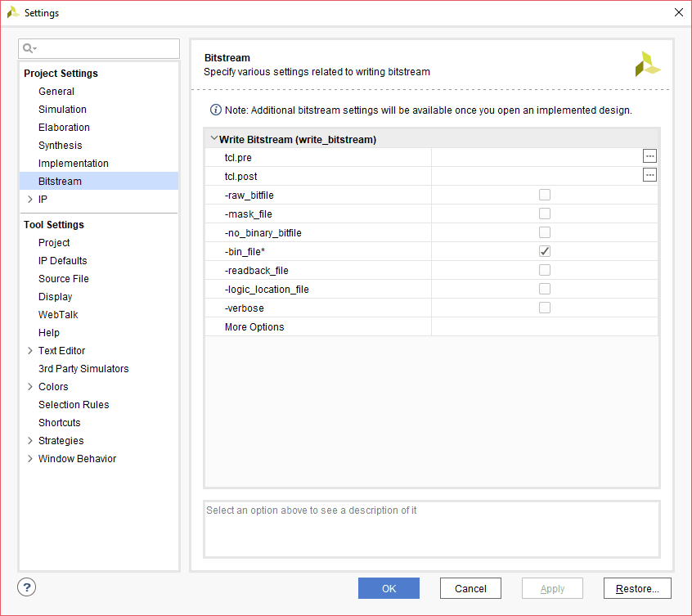Enable the -mask_file checkbox
The height and width of the screenshot is (616, 692).
(545, 214)
